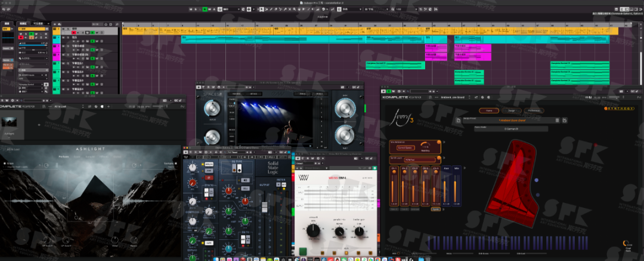Click the amount knob in Weiss MM-1
The image size is (644, 261).
[313, 231]
